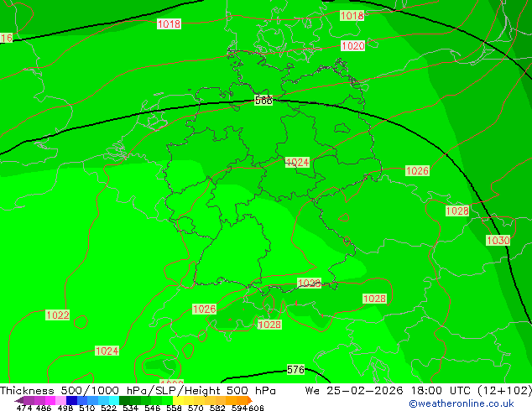Click the 1026 label next to 1028 and 1030

(x=417, y=170)
